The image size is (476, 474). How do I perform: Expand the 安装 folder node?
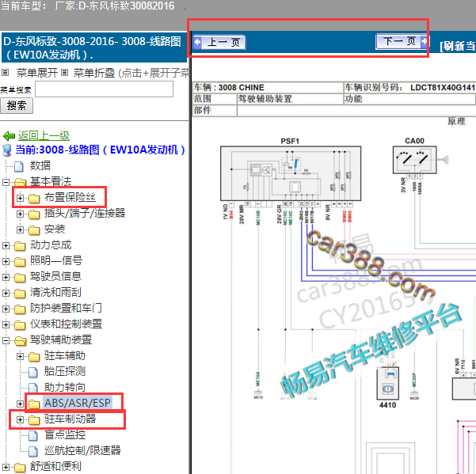20,229
